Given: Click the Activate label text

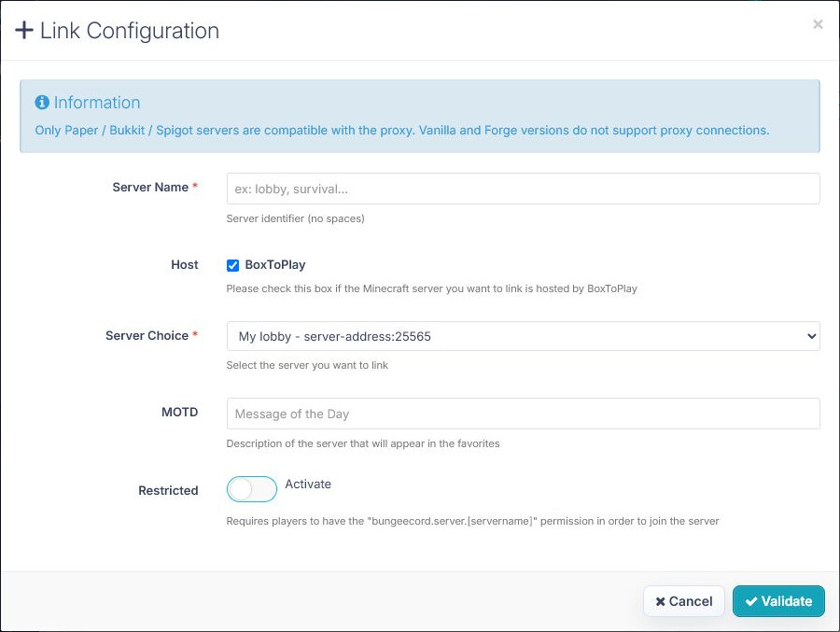Looking at the screenshot, I should [x=308, y=485].
